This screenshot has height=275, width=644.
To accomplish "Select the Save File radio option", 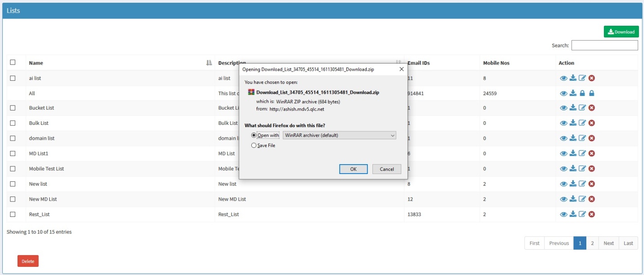I will click(254, 146).
